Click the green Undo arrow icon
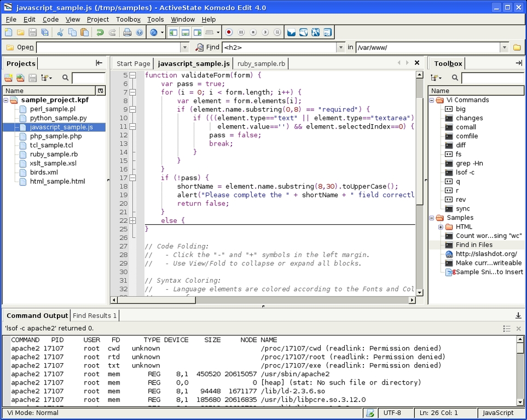This screenshot has height=420, width=527. [x=100, y=33]
